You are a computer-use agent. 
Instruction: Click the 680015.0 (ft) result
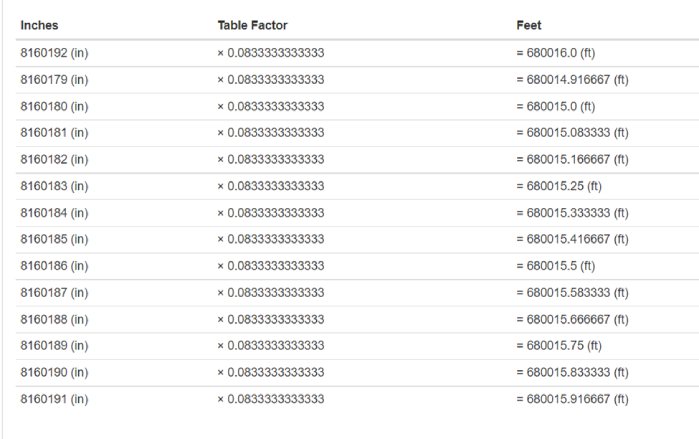(556, 107)
